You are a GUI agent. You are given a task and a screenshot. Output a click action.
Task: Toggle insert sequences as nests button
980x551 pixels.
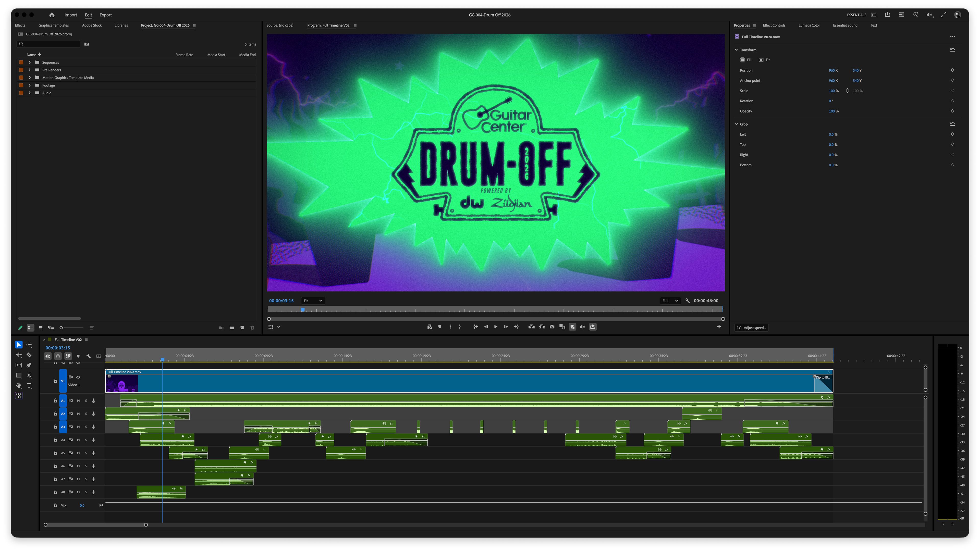tap(47, 356)
